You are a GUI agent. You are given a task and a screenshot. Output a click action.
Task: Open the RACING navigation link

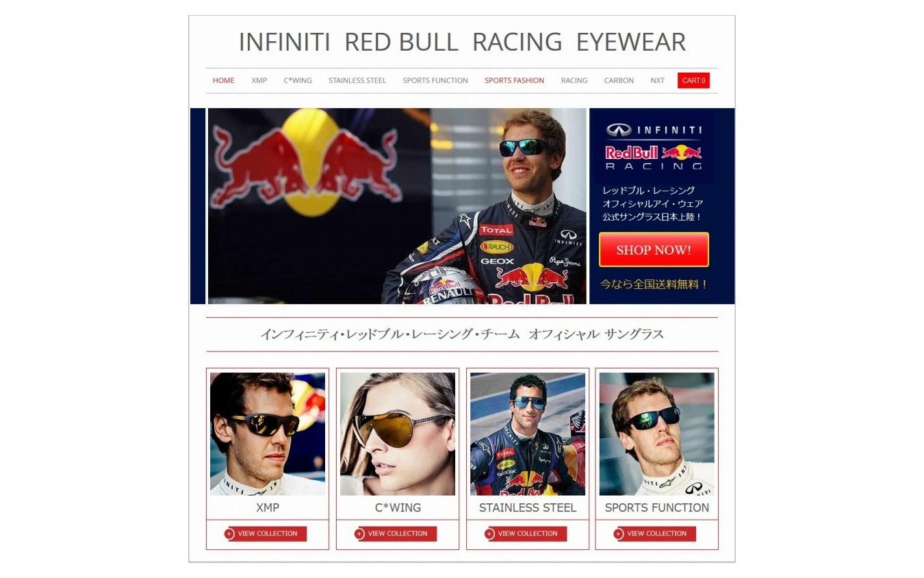click(574, 81)
